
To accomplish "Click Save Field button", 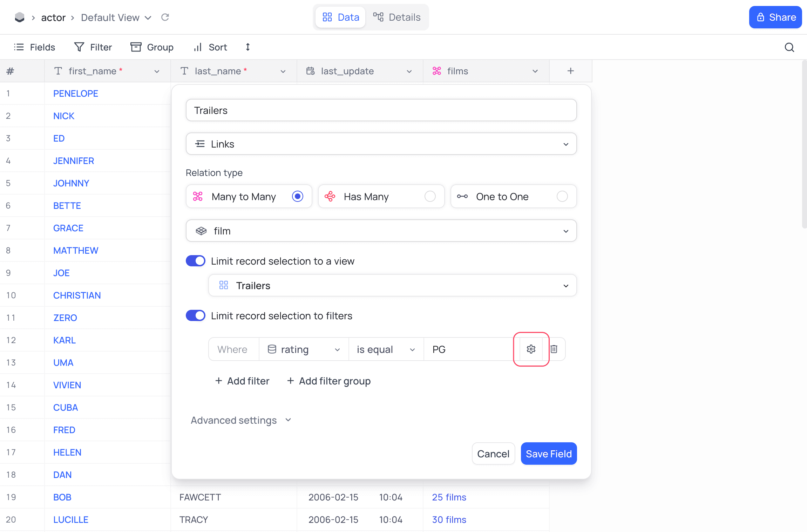I will pyautogui.click(x=549, y=454).
